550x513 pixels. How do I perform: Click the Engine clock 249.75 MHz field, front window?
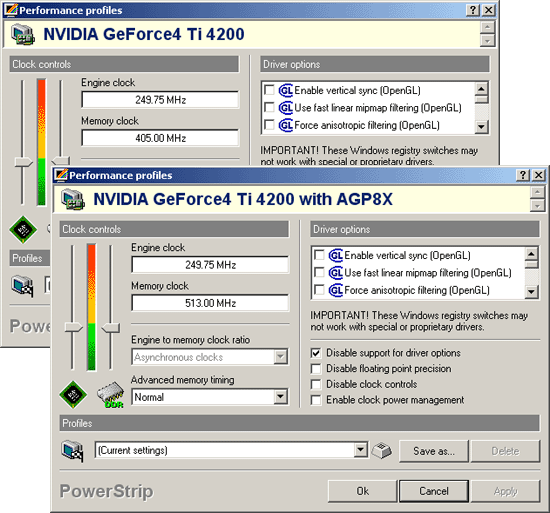coord(210,265)
